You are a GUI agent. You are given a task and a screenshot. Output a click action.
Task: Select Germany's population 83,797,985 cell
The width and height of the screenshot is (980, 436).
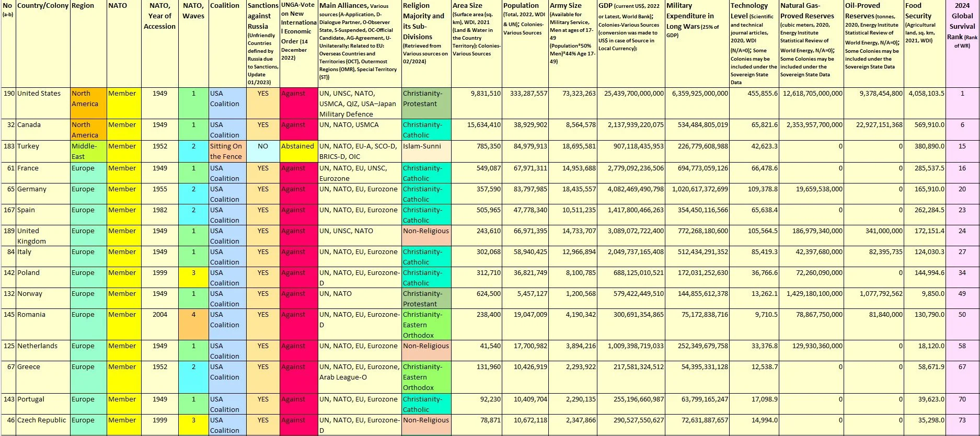coord(525,194)
